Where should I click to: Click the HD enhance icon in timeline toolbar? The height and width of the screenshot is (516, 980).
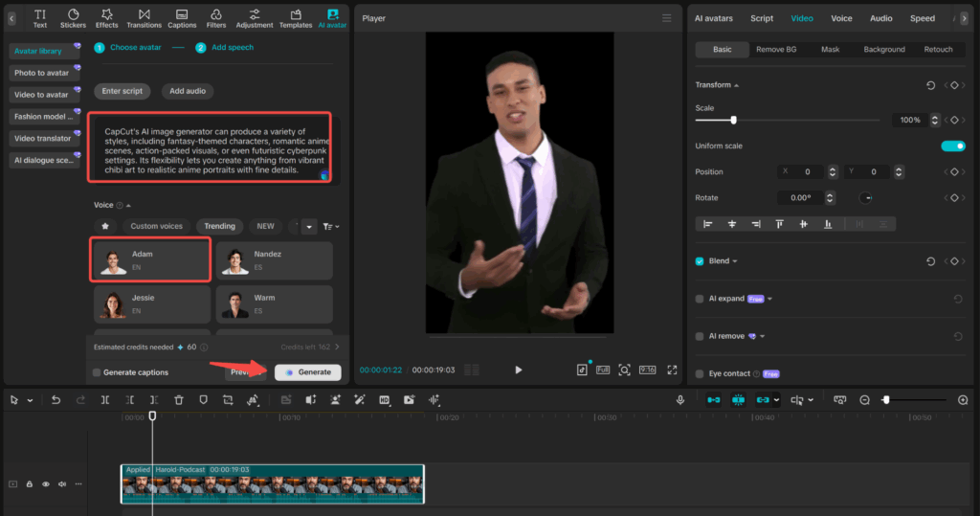tap(385, 399)
